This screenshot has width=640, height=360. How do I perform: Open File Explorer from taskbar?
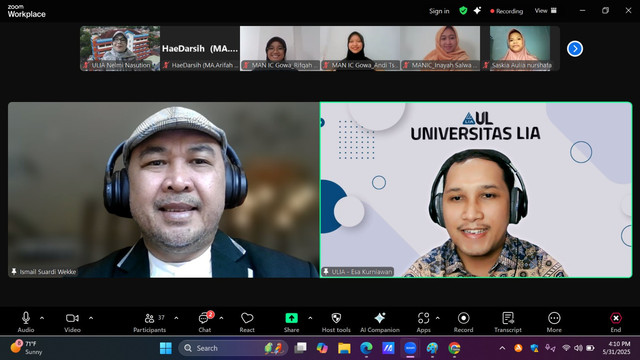[344, 348]
